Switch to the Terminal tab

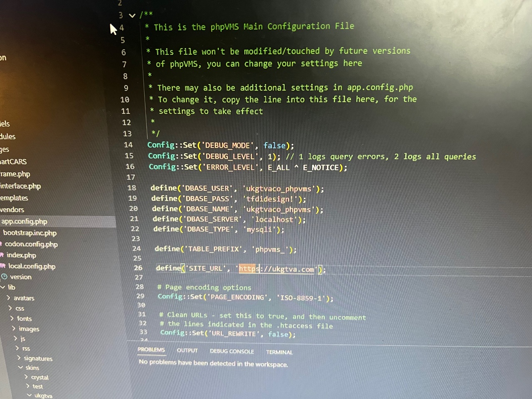(x=279, y=352)
